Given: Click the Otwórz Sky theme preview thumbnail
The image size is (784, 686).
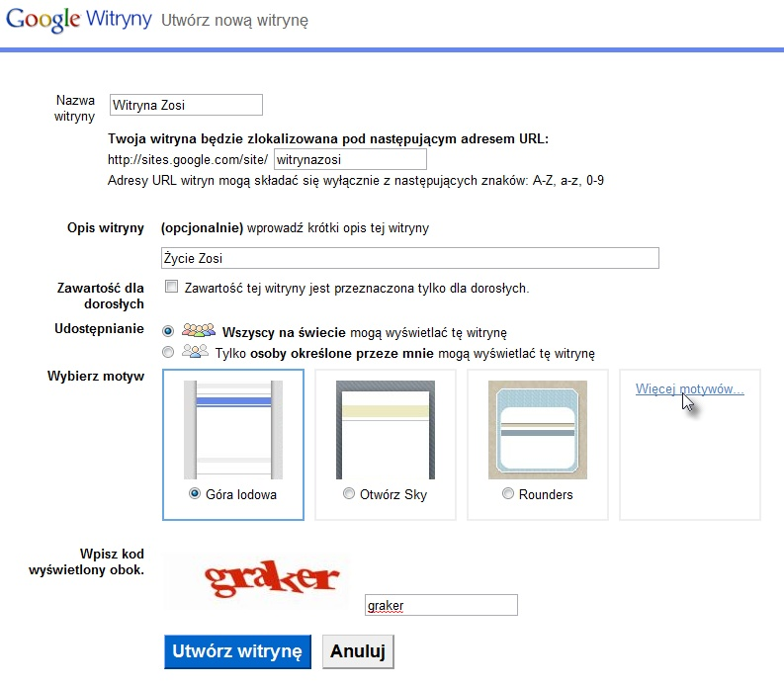Looking at the screenshot, I should click(x=386, y=430).
